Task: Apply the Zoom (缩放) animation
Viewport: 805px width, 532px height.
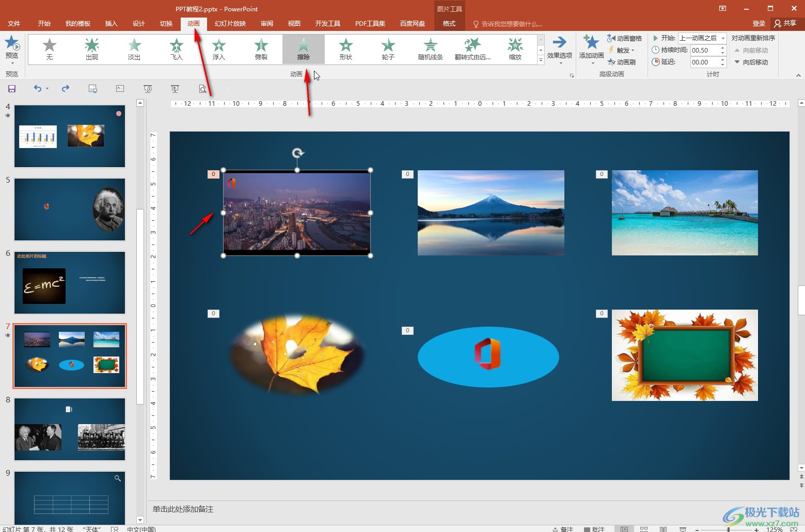Action: 515,49
